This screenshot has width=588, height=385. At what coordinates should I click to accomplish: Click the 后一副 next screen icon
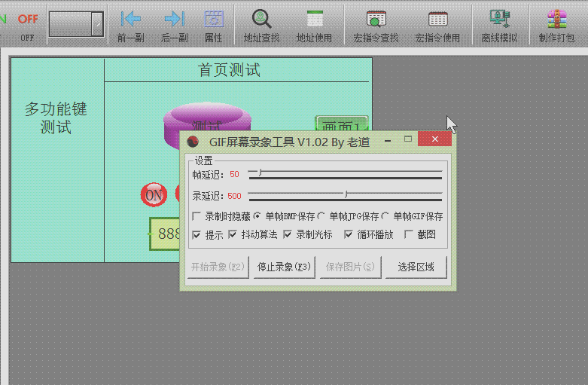coord(174,20)
